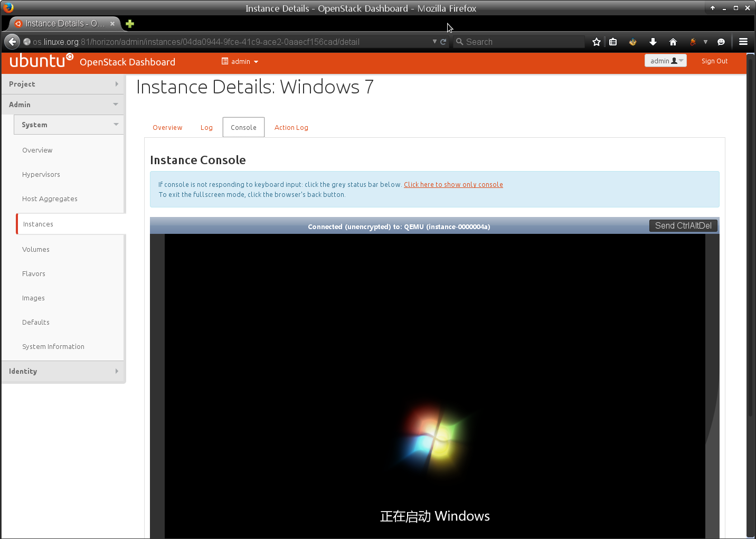This screenshot has width=756, height=539.
Task: Open the Images page
Action: click(x=33, y=298)
